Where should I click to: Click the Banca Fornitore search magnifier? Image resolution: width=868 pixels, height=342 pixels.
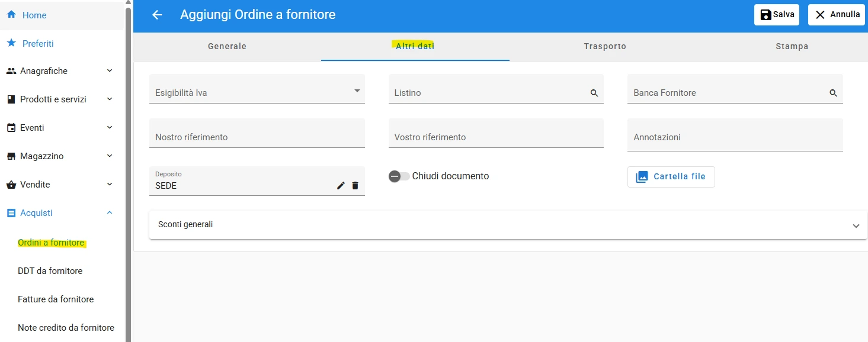(834, 93)
